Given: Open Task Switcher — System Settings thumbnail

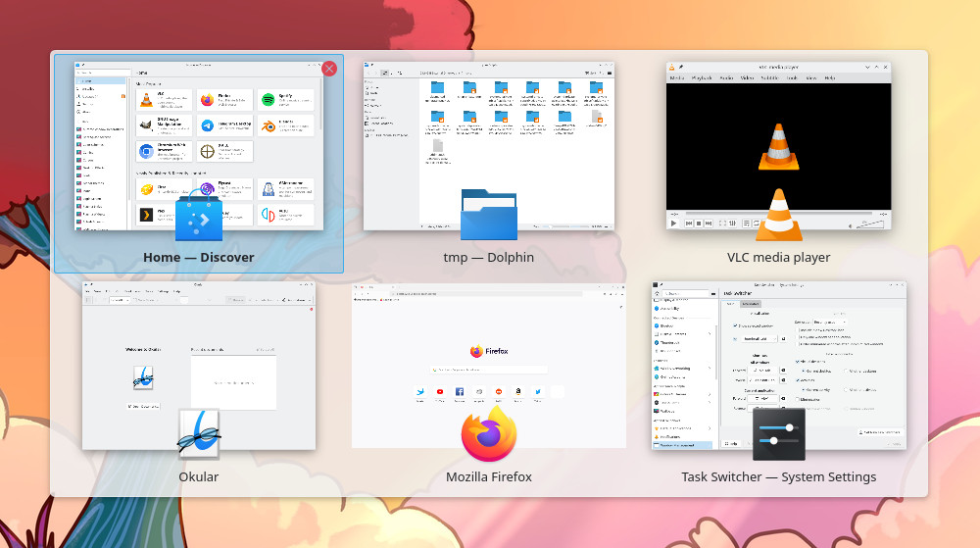Looking at the screenshot, I should click(x=779, y=366).
